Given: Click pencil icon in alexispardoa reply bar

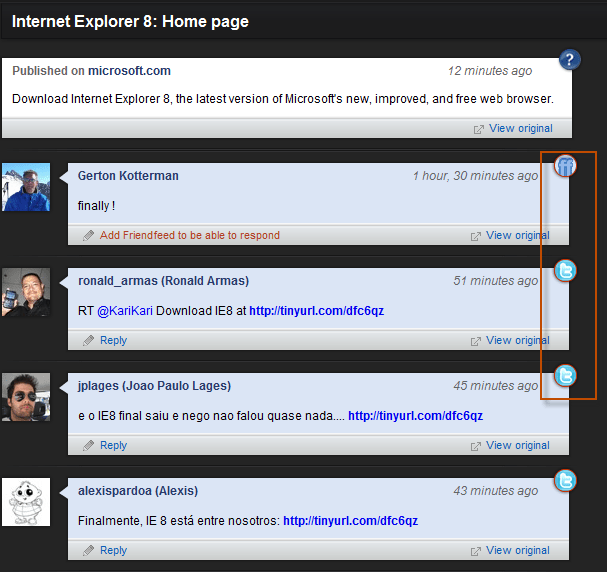Looking at the screenshot, I should pos(88,550).
